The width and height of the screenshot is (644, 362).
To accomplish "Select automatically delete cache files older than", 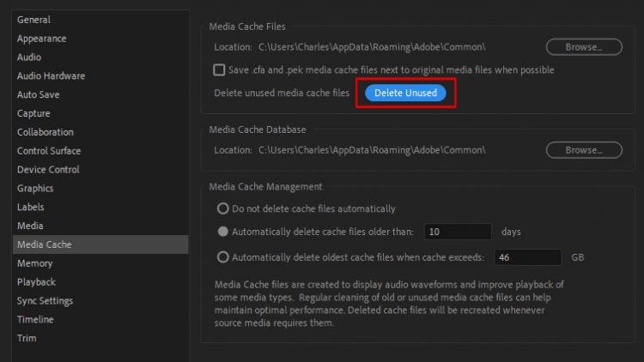I will [224, 232].
